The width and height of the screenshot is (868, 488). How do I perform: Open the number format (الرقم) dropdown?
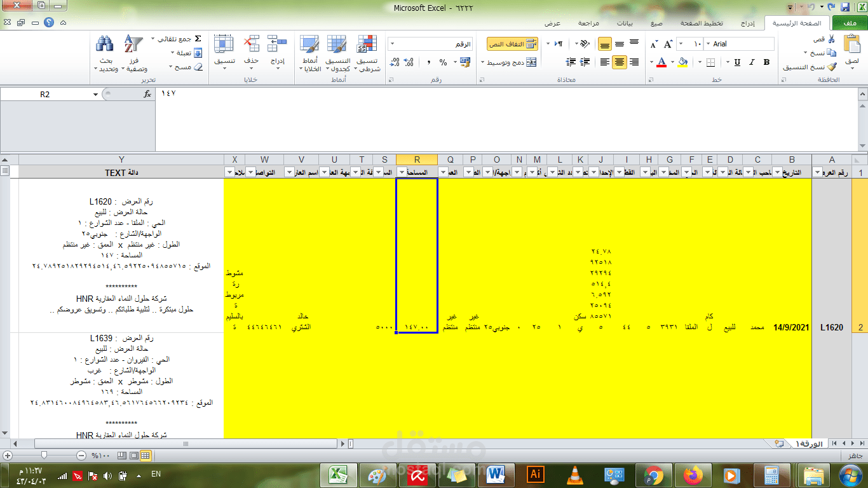point(391,44)
